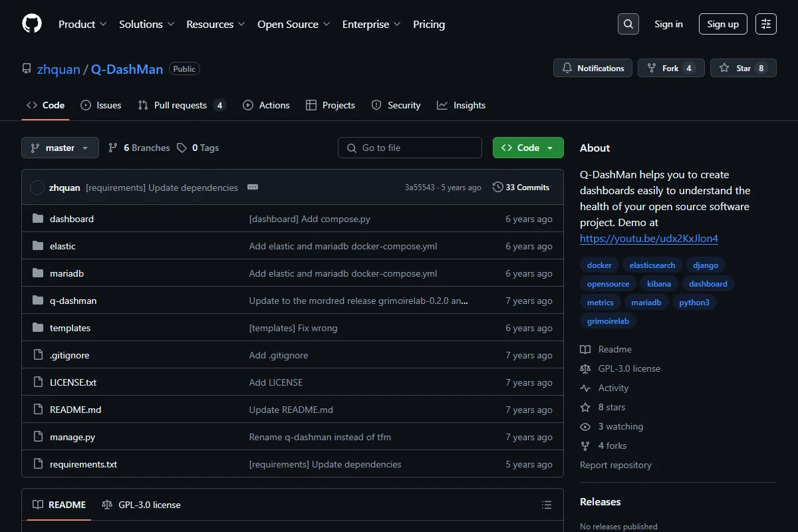Screen dimensions: 798x532
Task: Open the 33 Commits history link
Action: [x=521, y=188]
